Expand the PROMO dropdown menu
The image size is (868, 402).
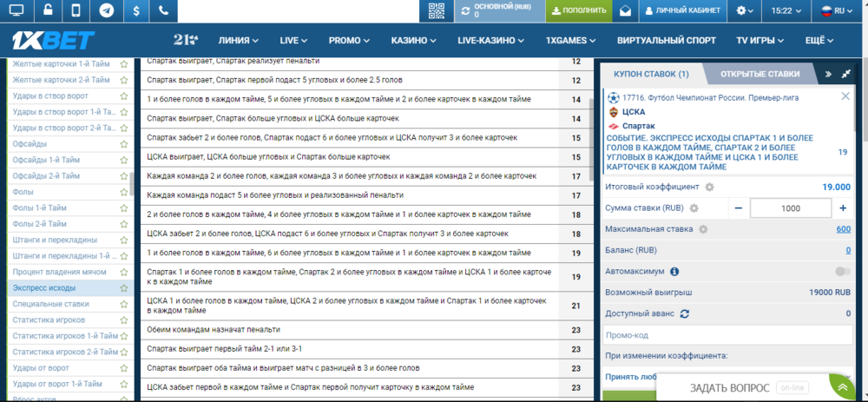click(349, 41)
